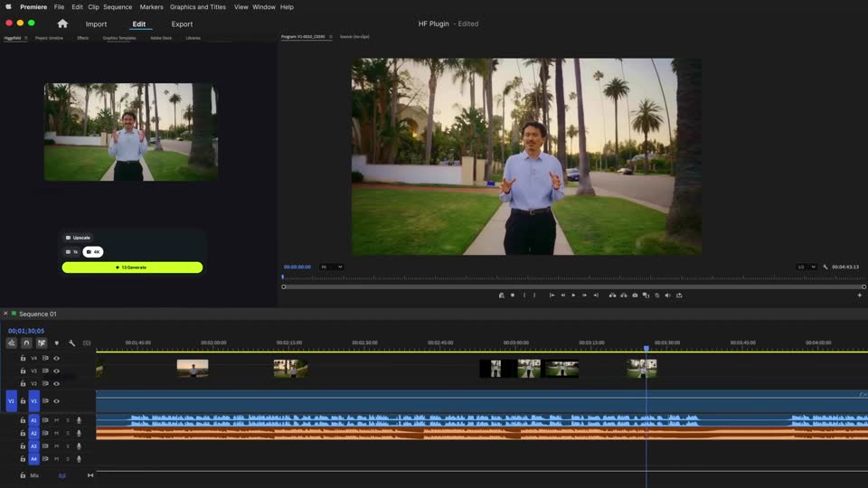Toggle linked selection in timeline
868x488 pixels.
point(42,343)
